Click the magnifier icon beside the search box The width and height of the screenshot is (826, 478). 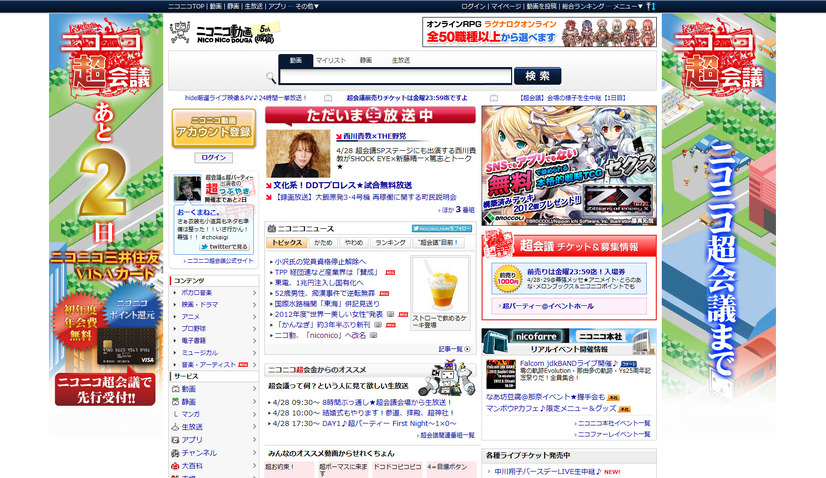271,77
